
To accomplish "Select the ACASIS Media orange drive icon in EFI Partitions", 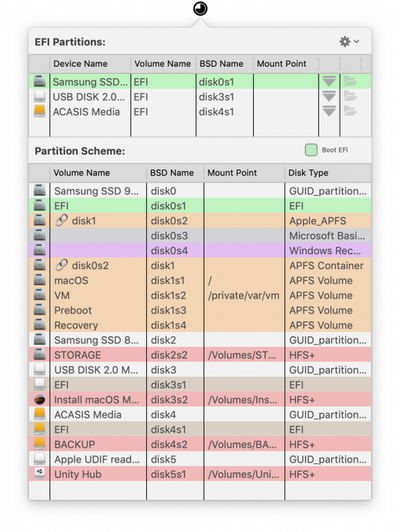I will click(x=40, y=111).
